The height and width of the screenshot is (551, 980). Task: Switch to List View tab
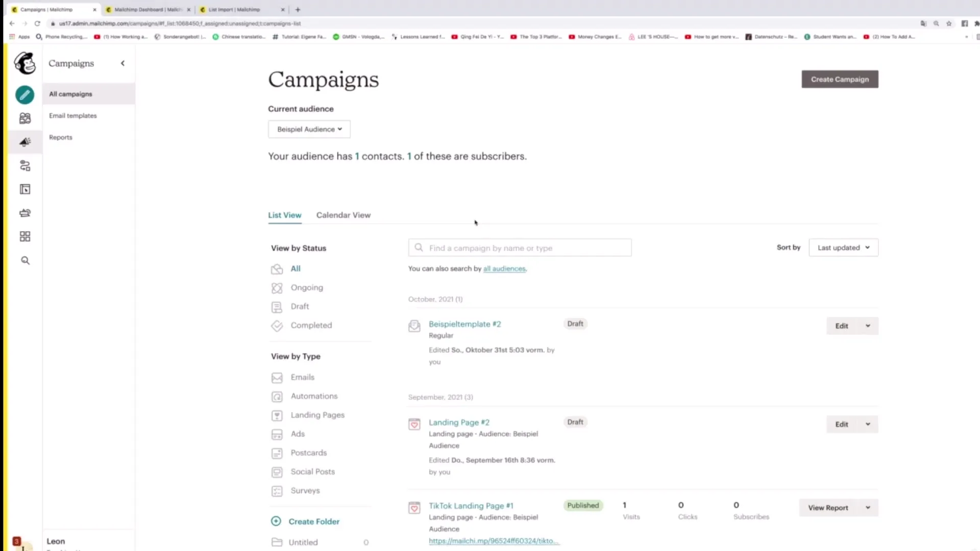click(285, 215)
